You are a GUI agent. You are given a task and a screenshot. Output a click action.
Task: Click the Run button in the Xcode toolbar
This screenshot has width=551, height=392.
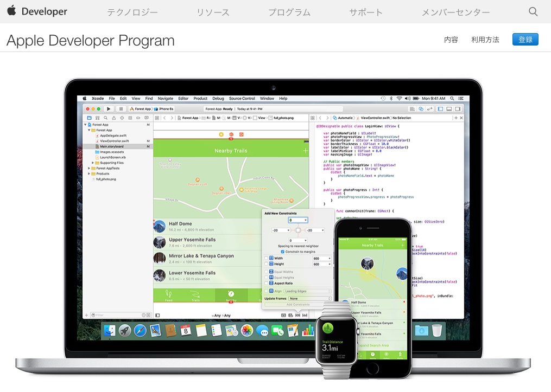(x=109, y=109)
